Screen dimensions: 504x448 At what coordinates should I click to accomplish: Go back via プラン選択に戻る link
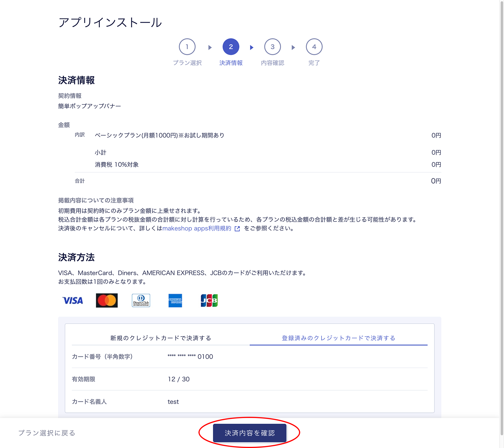click(x=47, y=433)
